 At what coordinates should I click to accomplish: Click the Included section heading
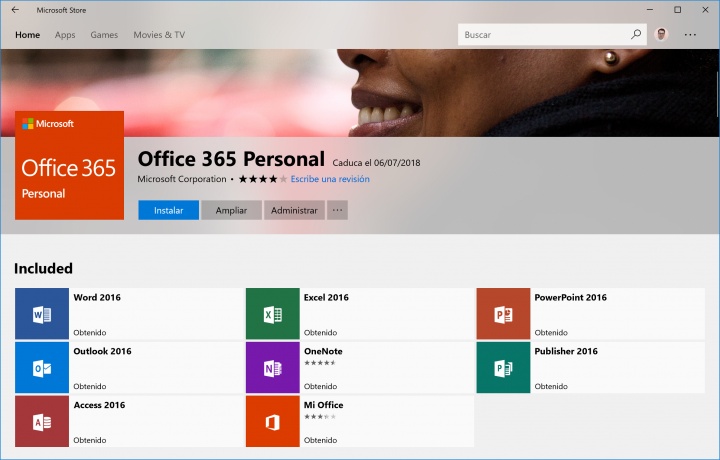[x=43, y=268]
